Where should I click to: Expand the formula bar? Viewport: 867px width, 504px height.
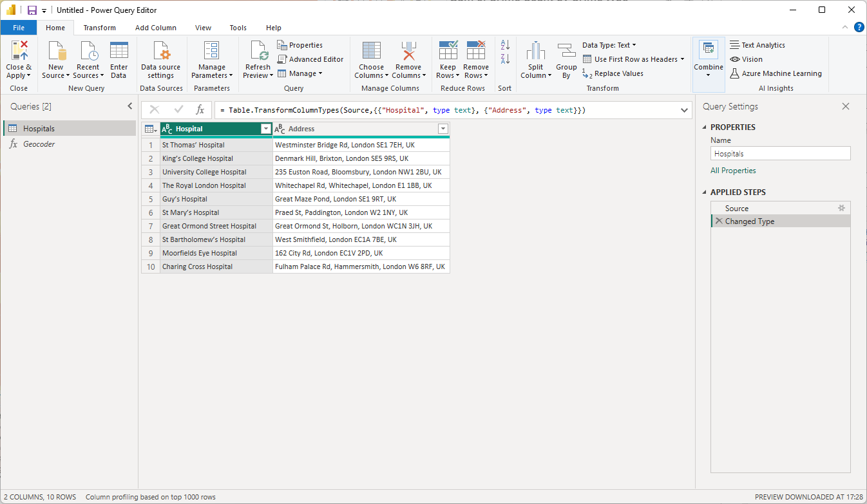[684, 111]
